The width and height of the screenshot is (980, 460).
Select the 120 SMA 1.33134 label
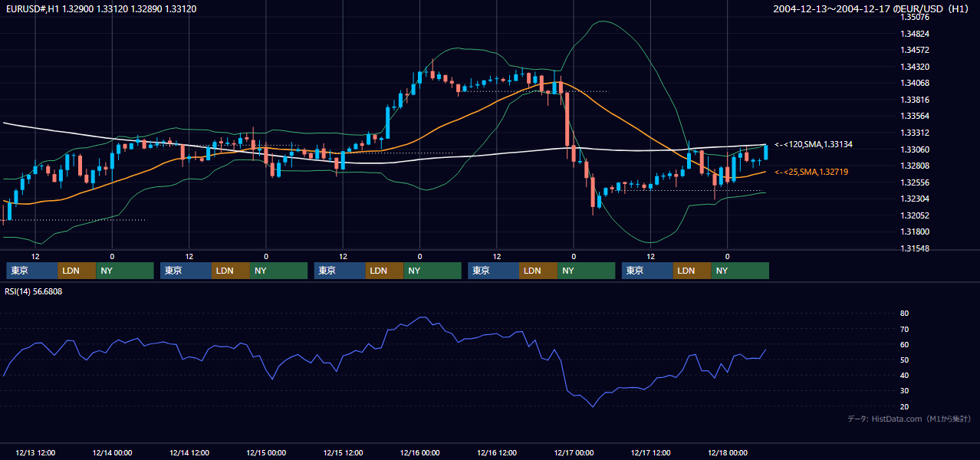click(814, 144)
